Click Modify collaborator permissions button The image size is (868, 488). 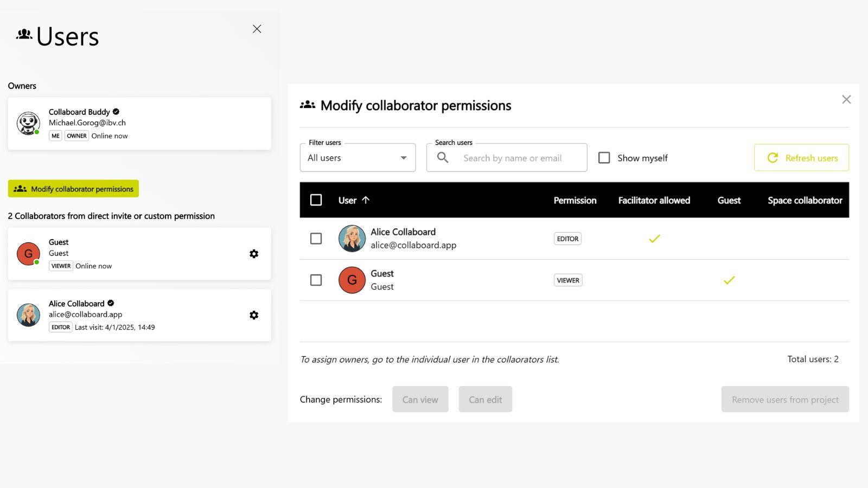73,189
